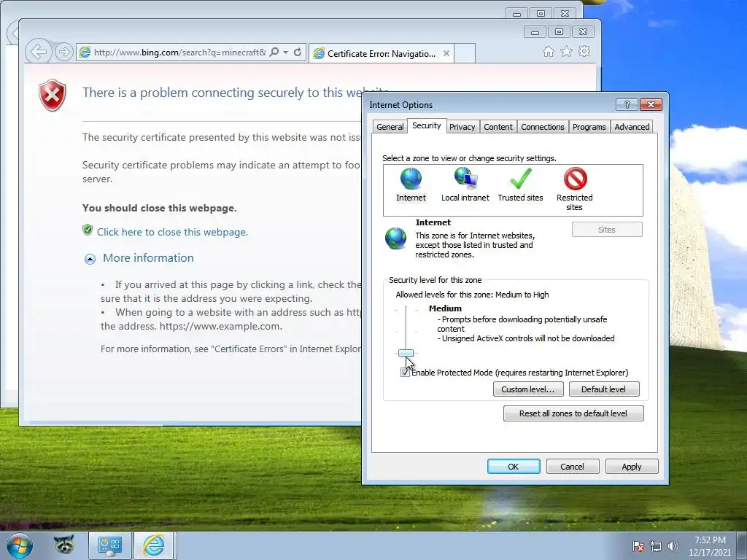The image size is (747, 560).
Task: Open the new blank tab button
Action: [x=465, y=53]
